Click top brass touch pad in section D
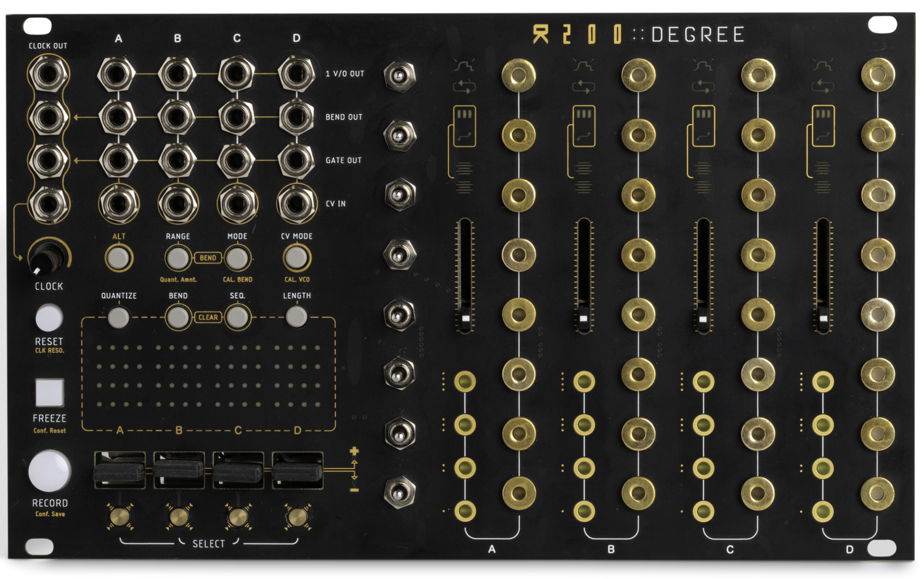 click(877, 75)
